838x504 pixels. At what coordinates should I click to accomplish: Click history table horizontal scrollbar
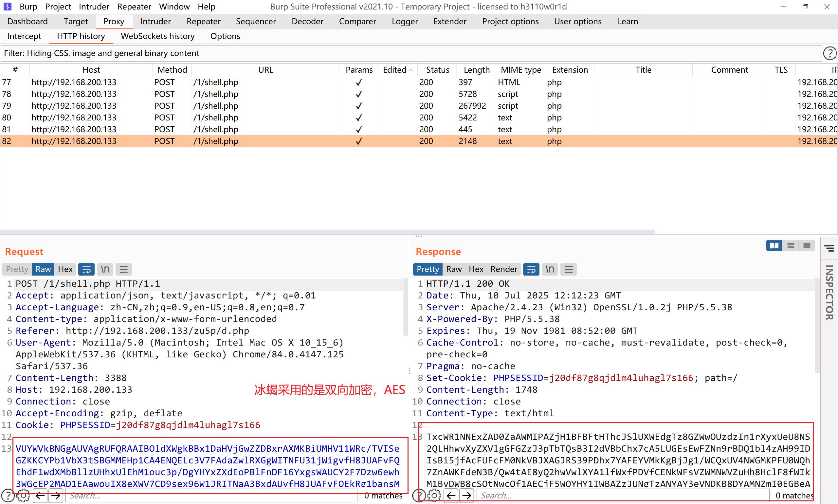[327, 232]
